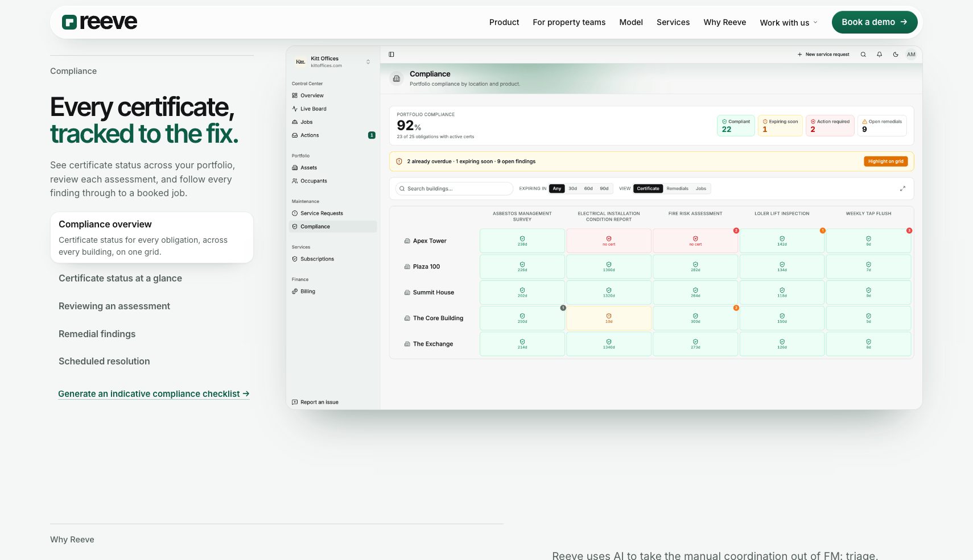Click New service request
The width and height of the screenshot is (973, 560).
pos(823,55)
